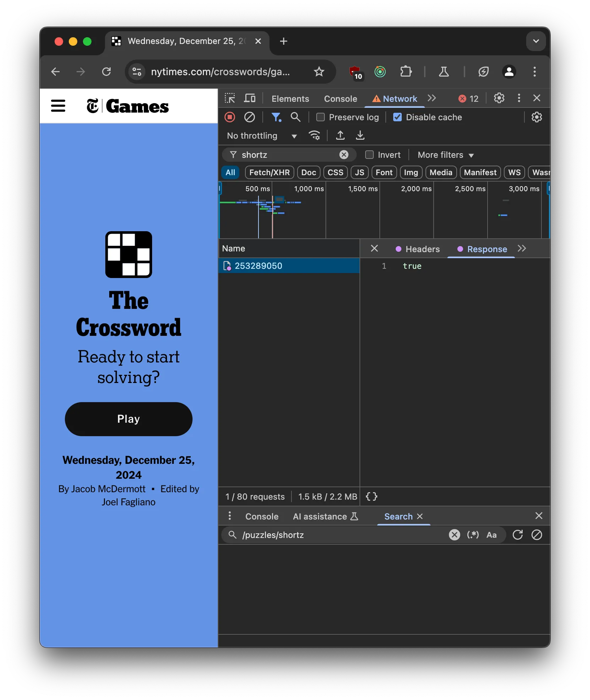590x700 pixels.
Task: Toggle the device toolbar icon
Action: (x=250, y=98)
